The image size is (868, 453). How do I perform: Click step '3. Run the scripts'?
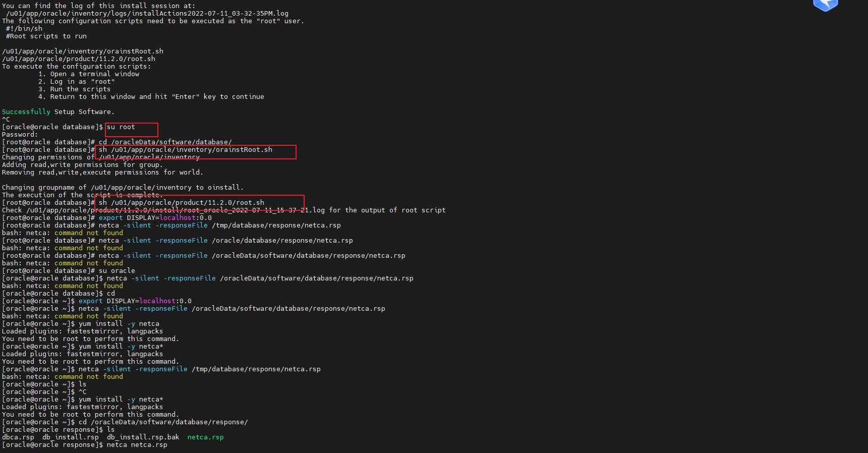(x=75, y=89)
